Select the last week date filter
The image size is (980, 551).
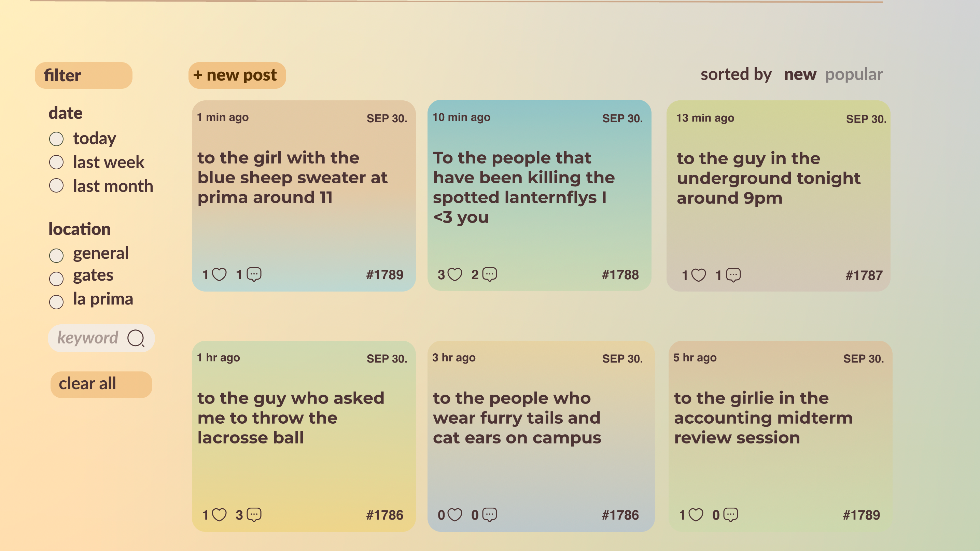pyautogui.click(x=56, y=163)
